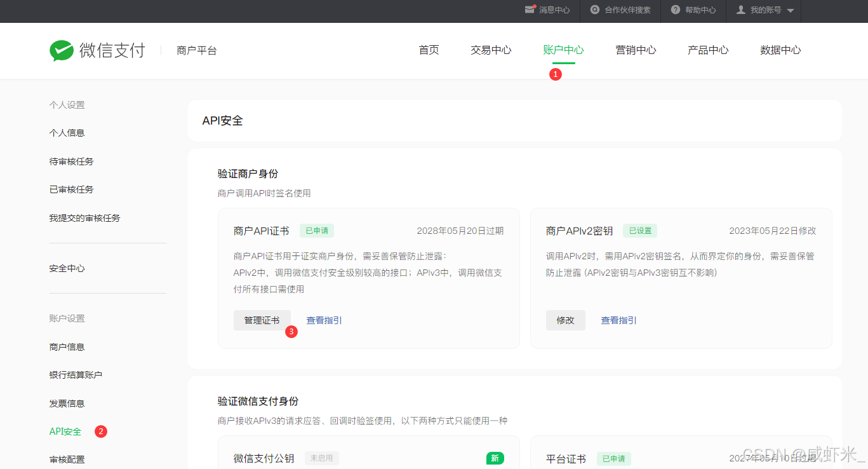
Task: Click the 已申请 badge on 平台证书
Action: click(614, 458)
